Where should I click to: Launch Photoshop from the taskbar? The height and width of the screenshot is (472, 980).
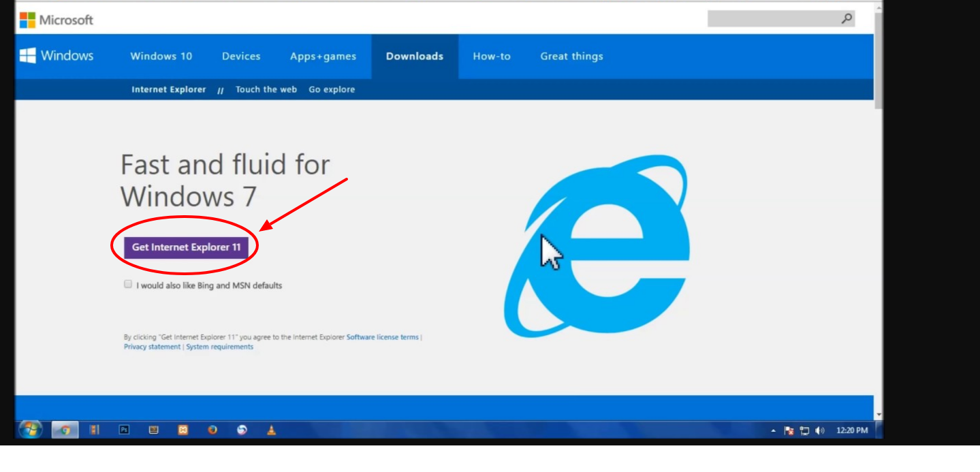[x=124, y=430]
